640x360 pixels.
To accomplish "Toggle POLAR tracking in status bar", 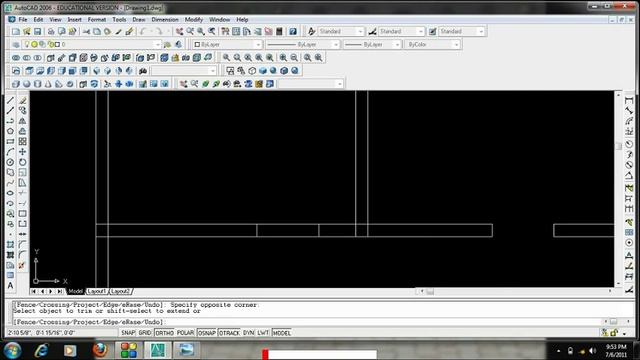I will coord(185,333).
